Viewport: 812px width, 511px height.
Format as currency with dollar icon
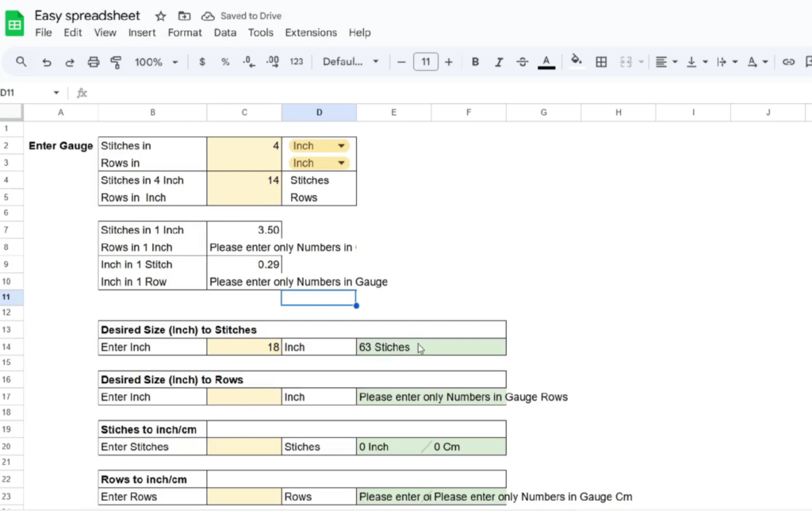202,62
